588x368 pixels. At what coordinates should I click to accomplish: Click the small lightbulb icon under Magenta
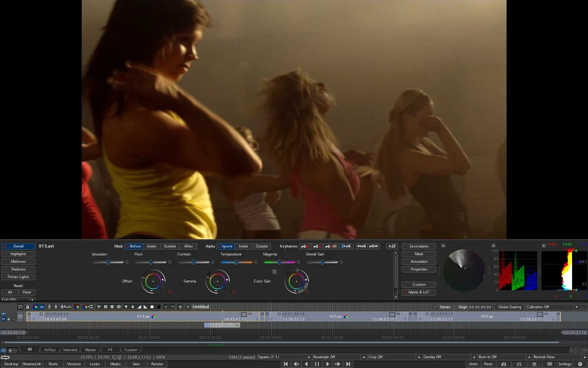point(275,271)
